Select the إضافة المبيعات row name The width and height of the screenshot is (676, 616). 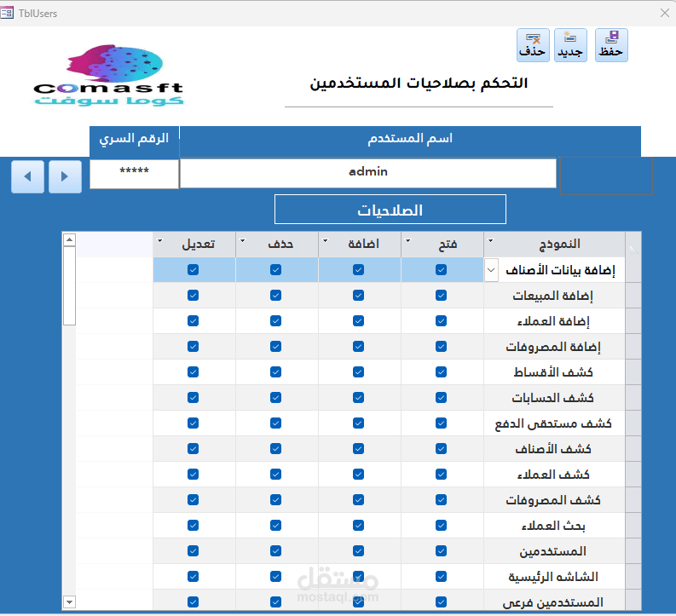[552, 296]
